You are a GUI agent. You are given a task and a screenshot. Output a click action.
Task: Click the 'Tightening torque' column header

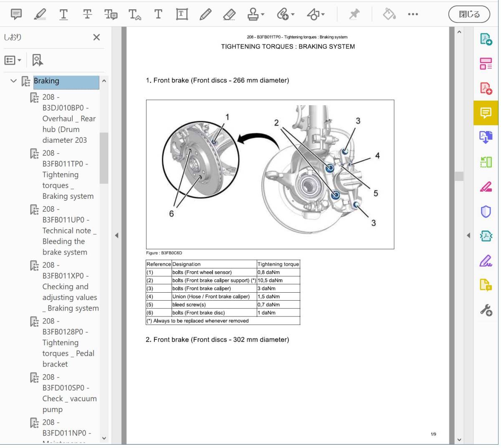278,264
